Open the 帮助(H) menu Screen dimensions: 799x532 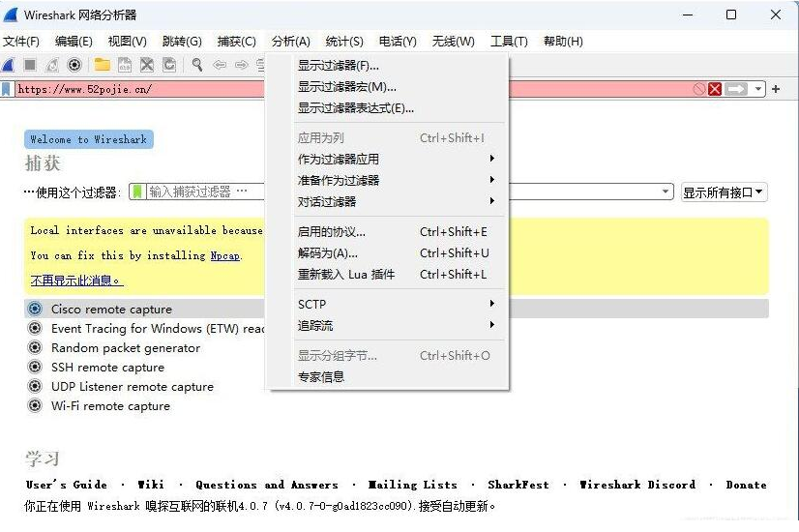point(563,42)
